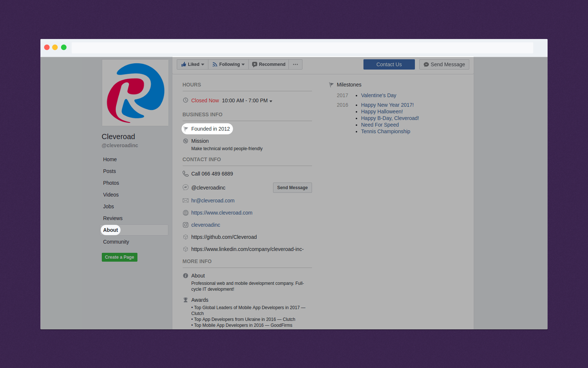Click the green Create a Page button
588x368 pixels.
119,257
